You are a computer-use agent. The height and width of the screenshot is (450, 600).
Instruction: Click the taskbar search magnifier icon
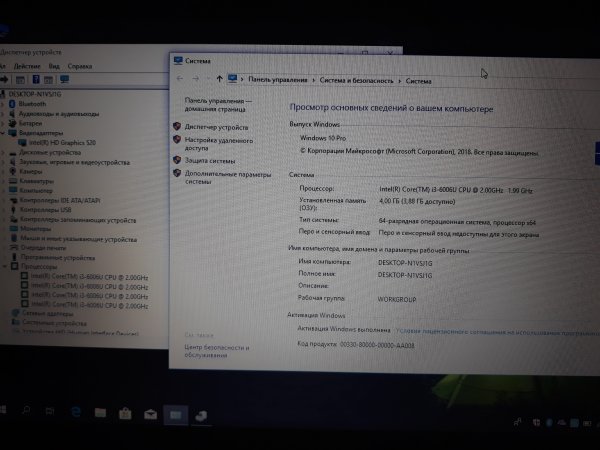pos(27,412)
